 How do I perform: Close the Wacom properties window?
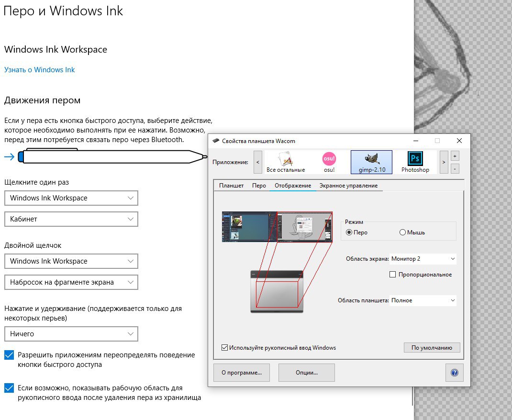[x=459, y=141]
